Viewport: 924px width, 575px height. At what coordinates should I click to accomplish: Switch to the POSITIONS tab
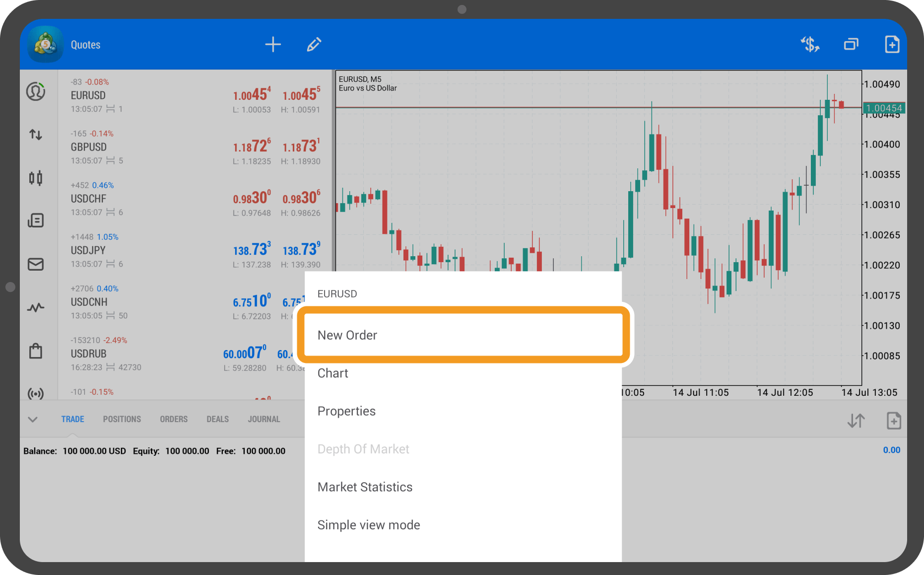(122, 419)
